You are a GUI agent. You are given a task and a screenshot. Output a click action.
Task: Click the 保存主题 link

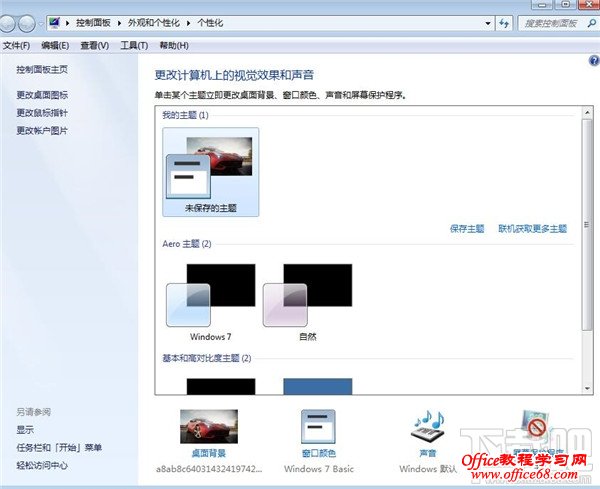467,229
